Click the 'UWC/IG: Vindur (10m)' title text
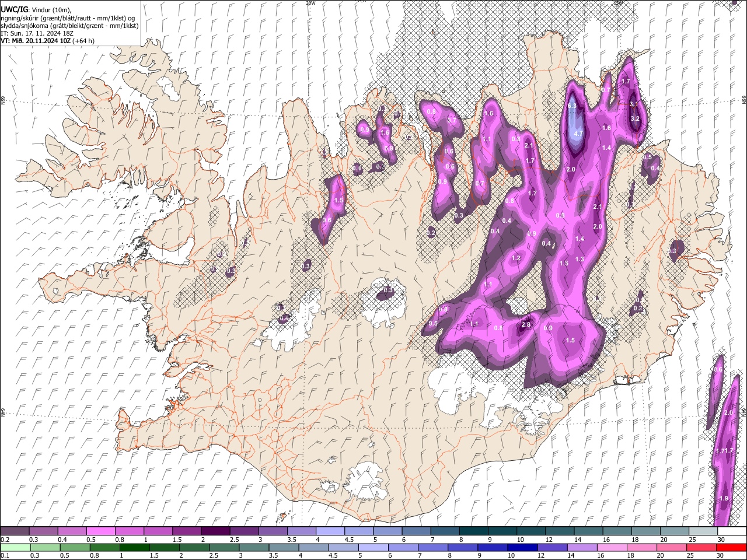Image resolution: width=747 pixels, height=560 pixels. coord(36,10)
